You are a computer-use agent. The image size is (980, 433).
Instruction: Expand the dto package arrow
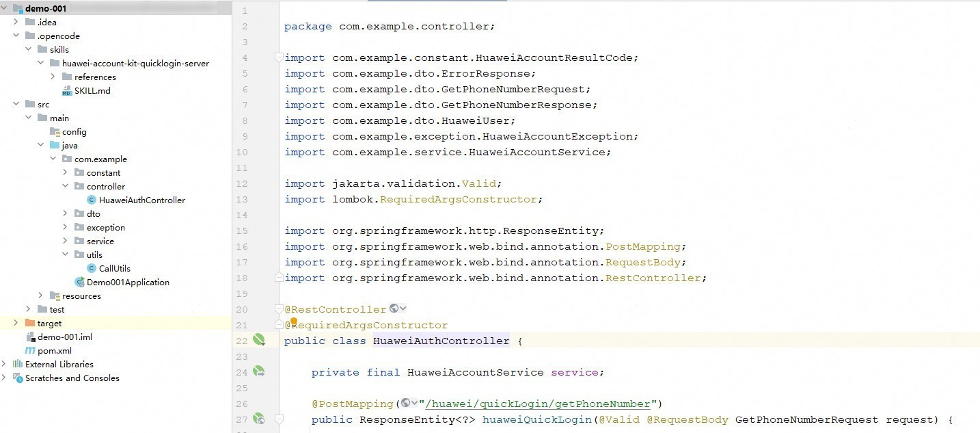[x=66, y=213]
